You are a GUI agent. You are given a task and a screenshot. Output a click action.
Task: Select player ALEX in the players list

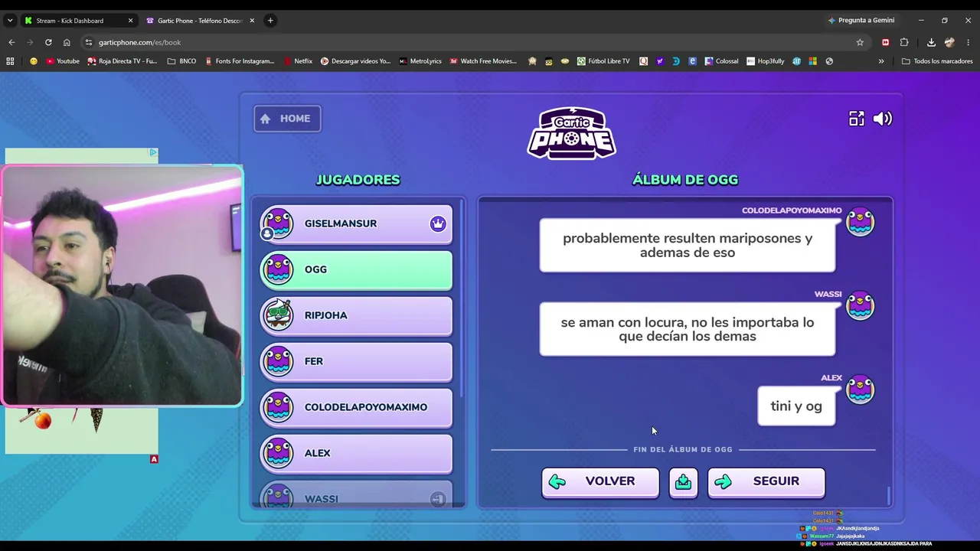click(356, 453)
